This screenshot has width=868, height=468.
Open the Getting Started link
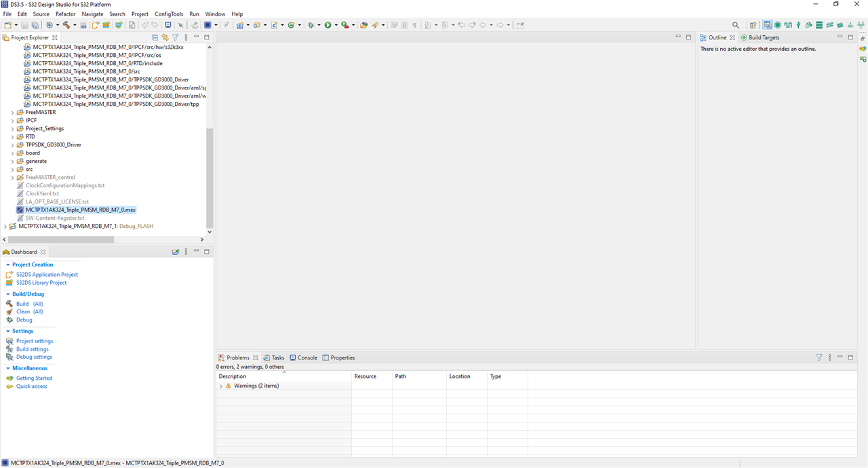pos(34,378)
